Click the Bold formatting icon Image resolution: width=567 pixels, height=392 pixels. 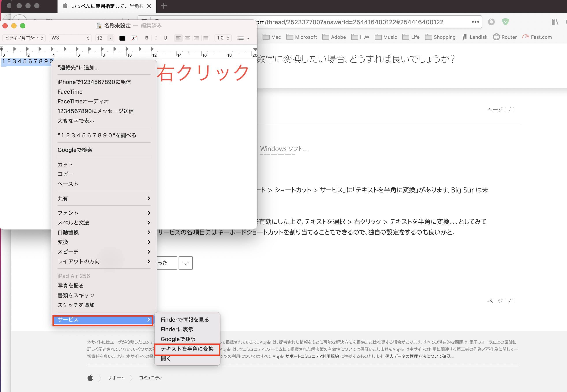point(147,38)
